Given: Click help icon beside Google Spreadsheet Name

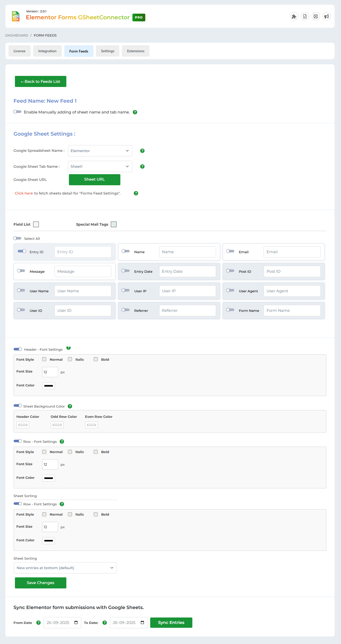Looking at the screenshot, I should [142, 151].
